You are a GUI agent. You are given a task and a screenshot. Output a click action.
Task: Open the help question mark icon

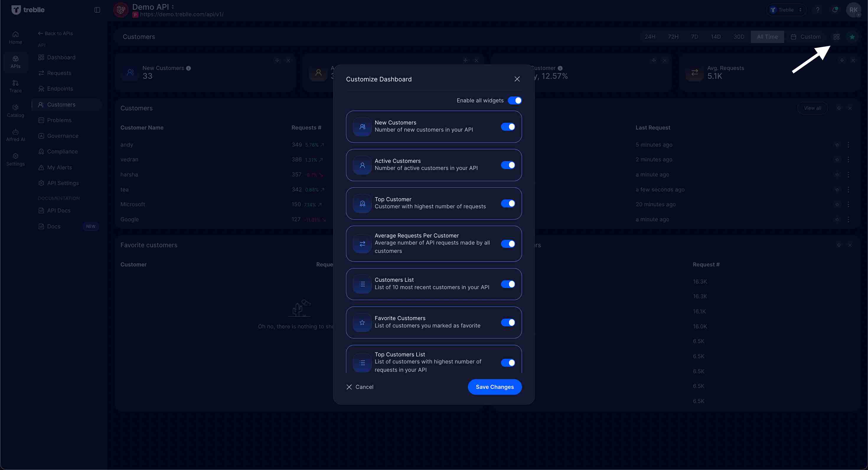point(818,10)
